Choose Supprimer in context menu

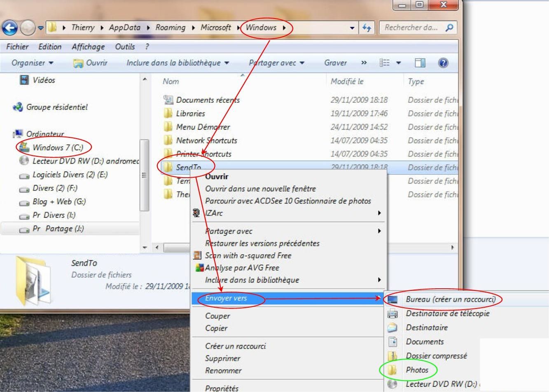pyautogui.click(x=222, y=358)
